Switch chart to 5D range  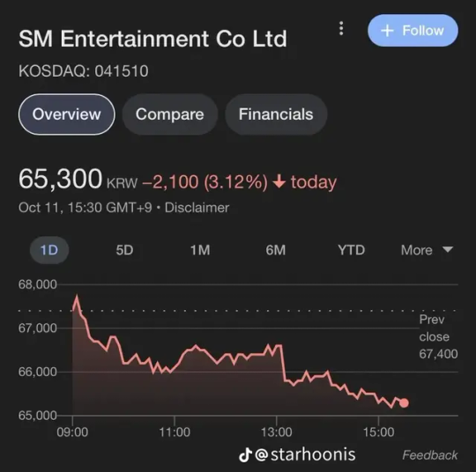pos(124,250)
